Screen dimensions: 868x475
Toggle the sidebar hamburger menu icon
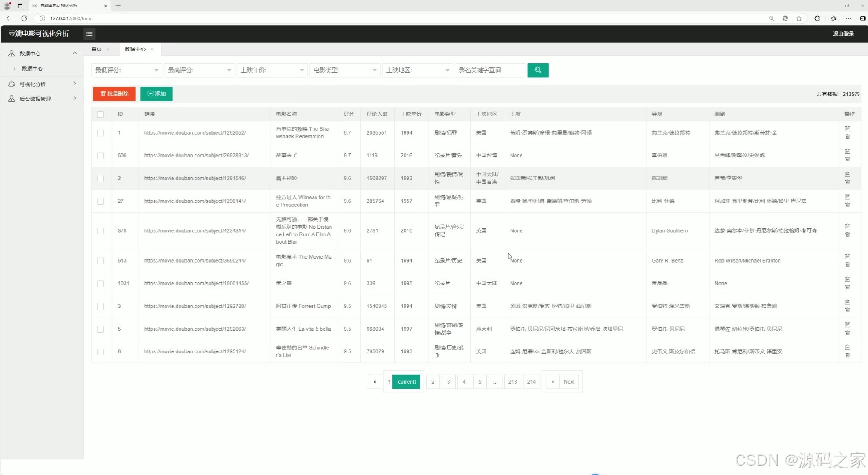point(89,34)
